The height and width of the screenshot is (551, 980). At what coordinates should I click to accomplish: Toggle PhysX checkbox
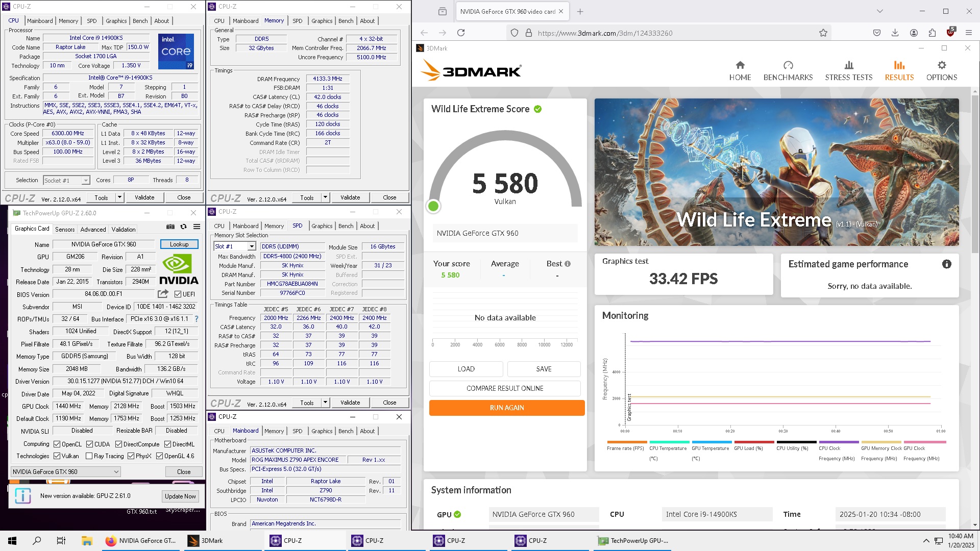click(131, 456)
